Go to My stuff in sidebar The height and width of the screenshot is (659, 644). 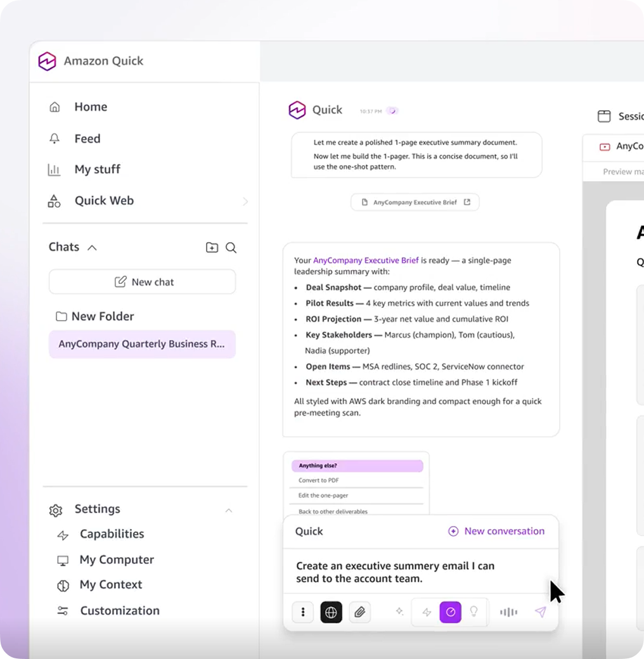[x=97, y=169]
